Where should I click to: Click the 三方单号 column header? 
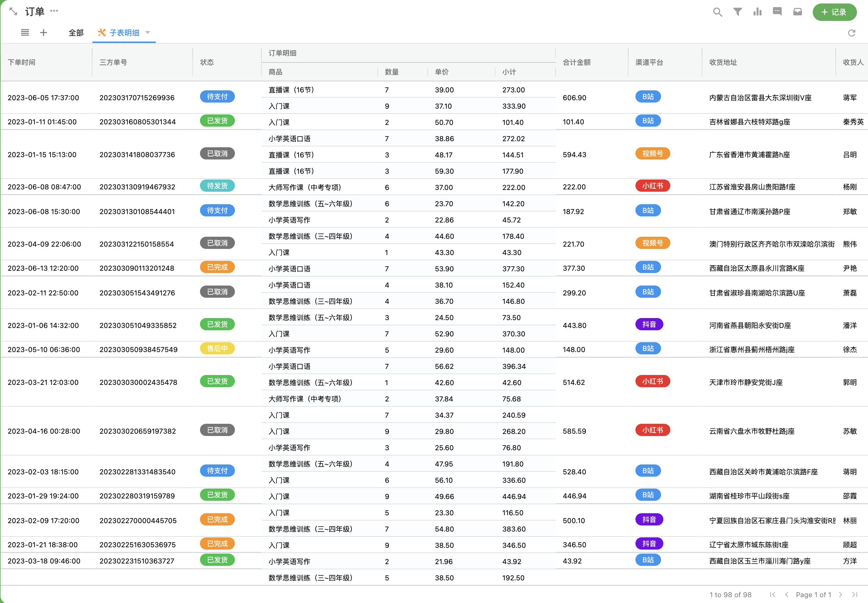tap(113, 62)
